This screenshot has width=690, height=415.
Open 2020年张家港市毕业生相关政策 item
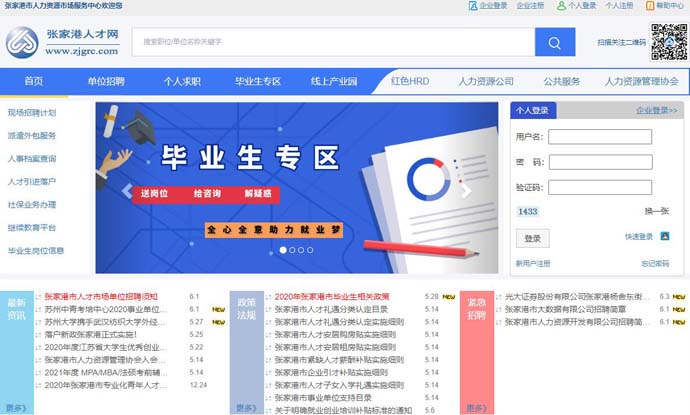(332, 297)
